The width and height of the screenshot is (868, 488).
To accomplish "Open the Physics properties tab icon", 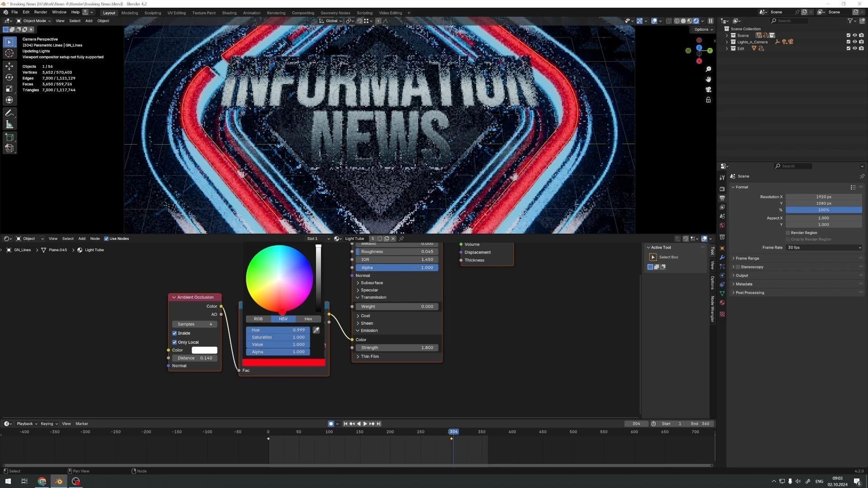I will click(722, 275).
